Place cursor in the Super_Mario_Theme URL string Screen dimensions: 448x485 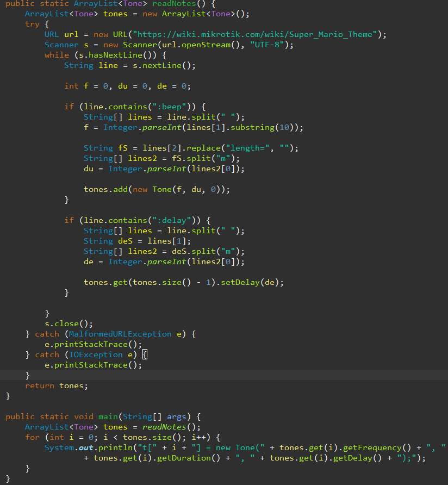click(255, 34)
